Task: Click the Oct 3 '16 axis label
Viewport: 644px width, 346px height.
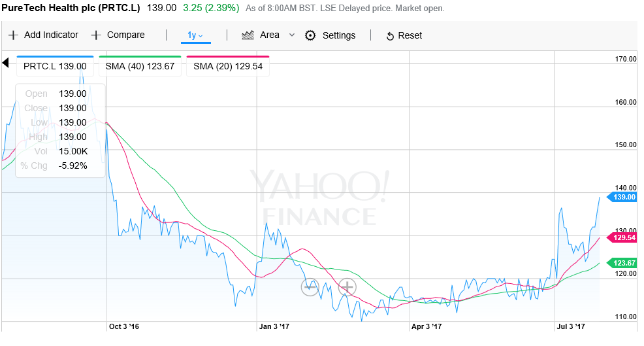Action: [124, 326]
